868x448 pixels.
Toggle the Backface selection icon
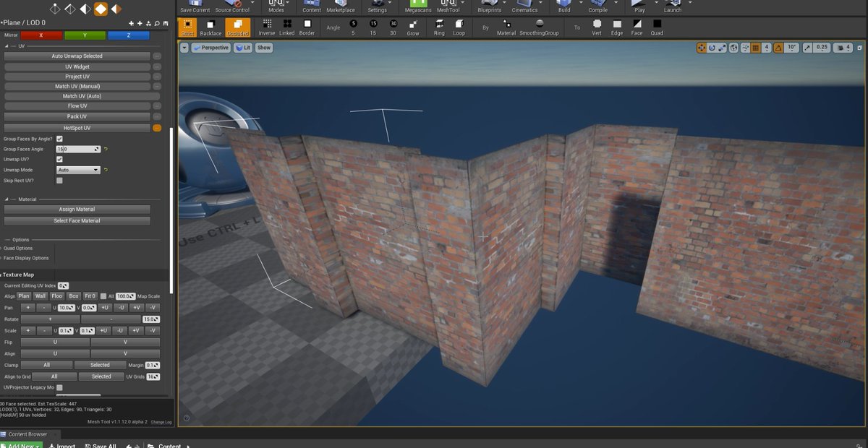(210, 28)
